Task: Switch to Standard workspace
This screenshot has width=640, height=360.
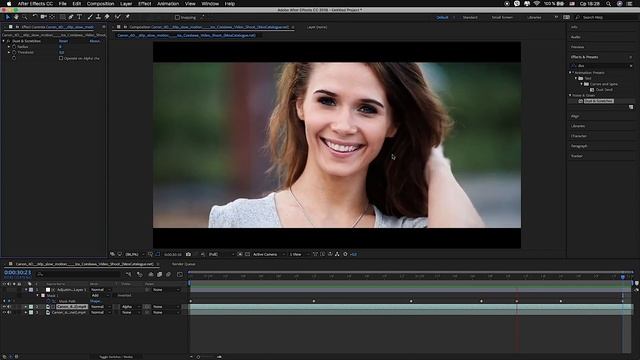Action: [470, 18]
